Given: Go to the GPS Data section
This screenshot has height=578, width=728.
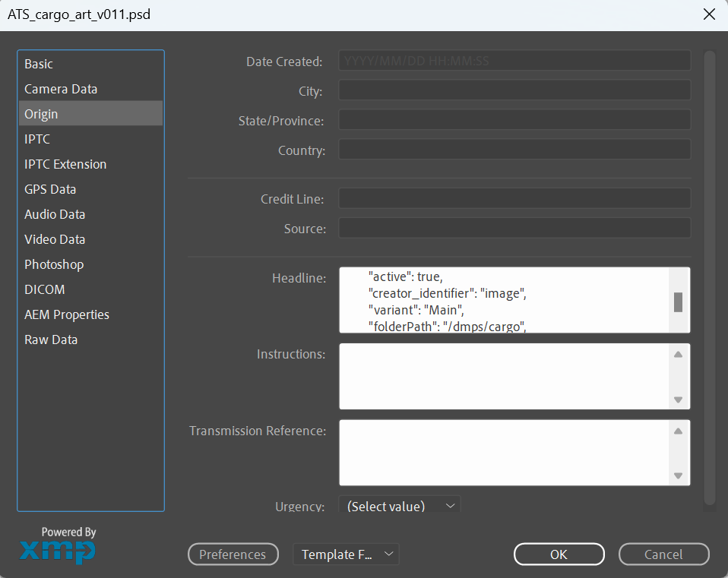Looking at the screenshot, I should pyautogui.click(x=50, y=189).
